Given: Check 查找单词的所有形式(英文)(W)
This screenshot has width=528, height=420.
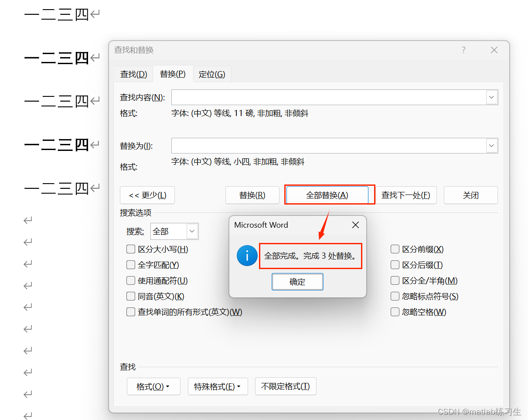Looking at the screenshot, I should (x=131, y=312).
